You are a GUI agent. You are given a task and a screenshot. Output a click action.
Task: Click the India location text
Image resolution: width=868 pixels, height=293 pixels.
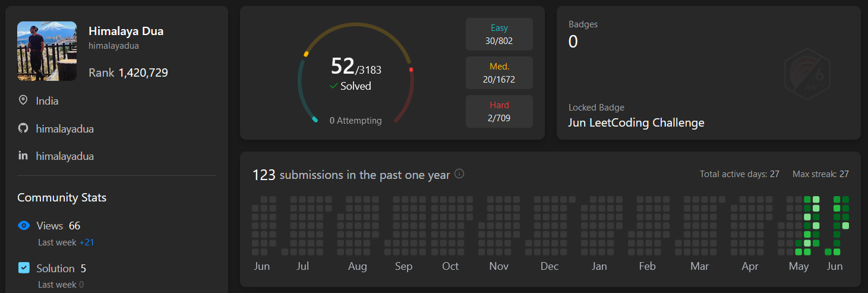coord(47,101)
